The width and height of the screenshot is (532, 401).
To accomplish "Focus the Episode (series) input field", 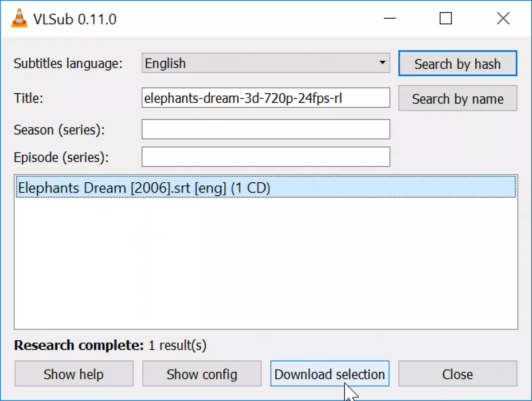I will 266,157.
